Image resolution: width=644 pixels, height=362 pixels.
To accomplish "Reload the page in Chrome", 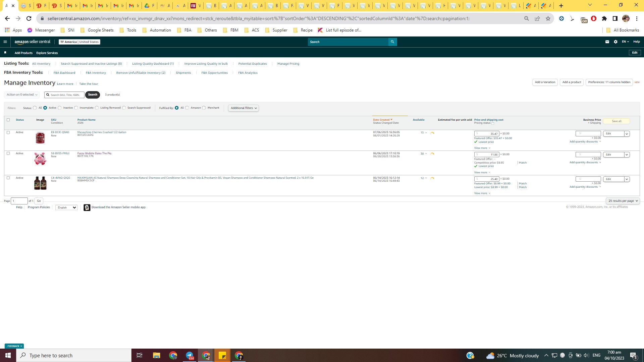I will coord(29,18).
